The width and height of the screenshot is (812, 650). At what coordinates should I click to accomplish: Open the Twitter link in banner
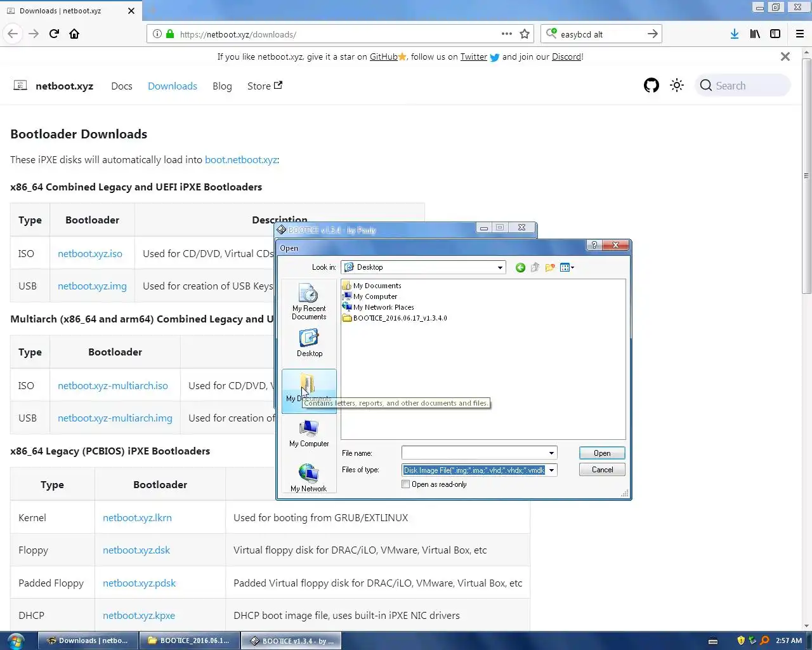tap(474, 56)
